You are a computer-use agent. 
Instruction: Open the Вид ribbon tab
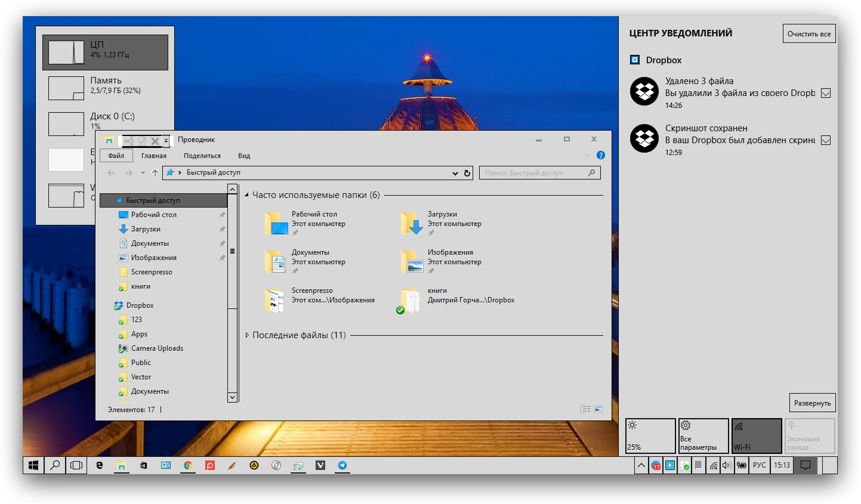click(244, 156)
